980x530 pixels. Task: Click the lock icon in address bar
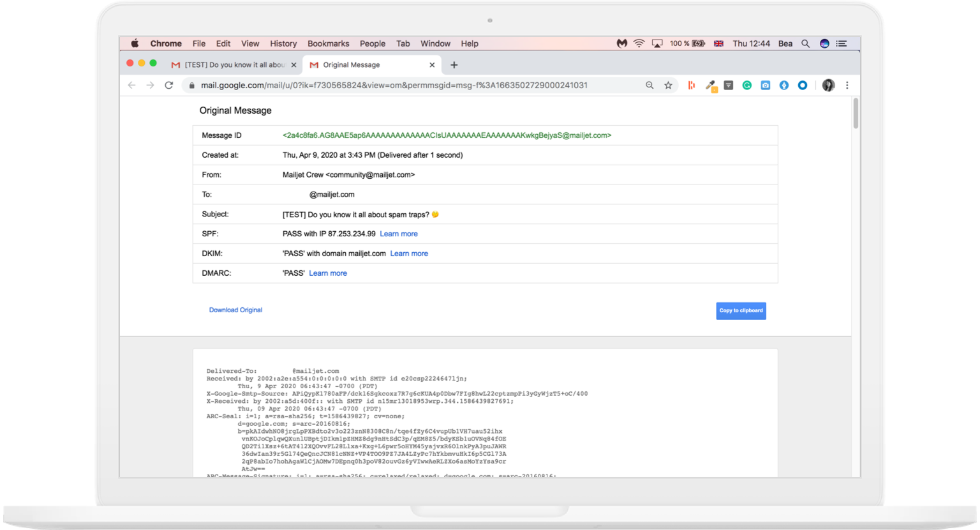pyautogui.click(x=191, y=86)
